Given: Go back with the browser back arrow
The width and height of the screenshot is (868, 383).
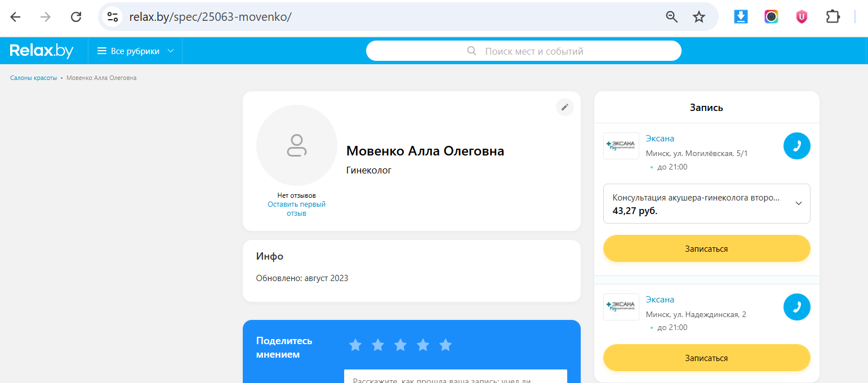Looking at the screenshot, I should 16,17.
